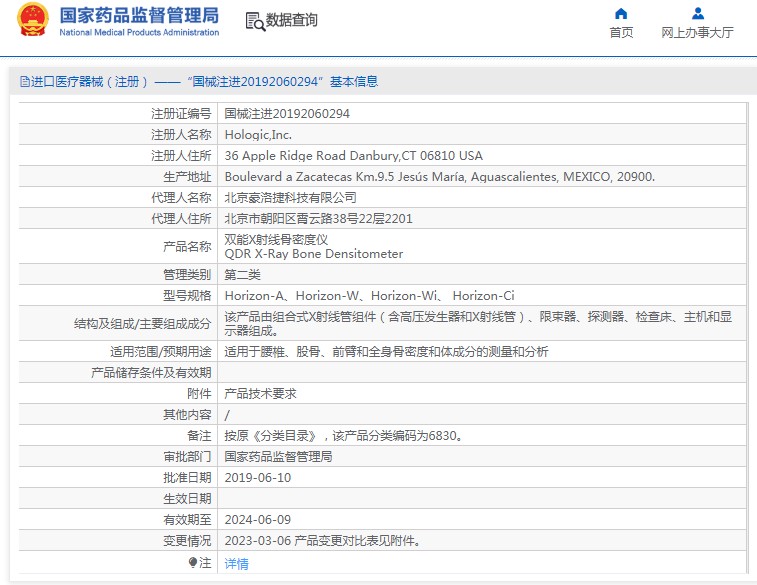Image resolution: width=757 pixels, height=585 pixels.
Task: Select agent name 北京豪洛捷科技有限公司
Action: click(291, 197)
